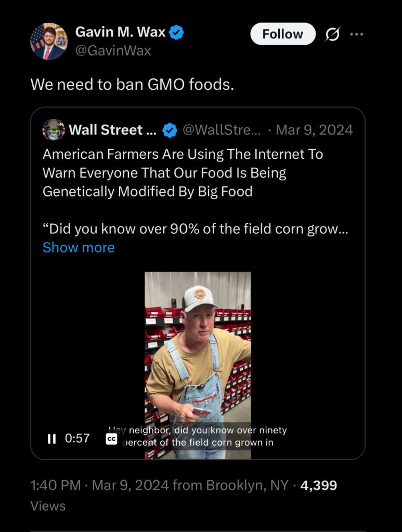Open Gavin M. Wax's profile picture
Screen dimensions: 402x532
(49, 42)
